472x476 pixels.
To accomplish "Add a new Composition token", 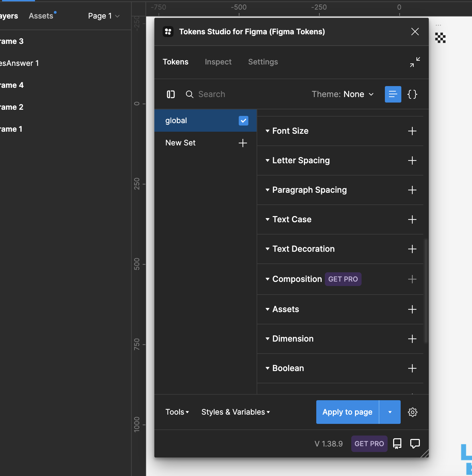I will [412, 279].
